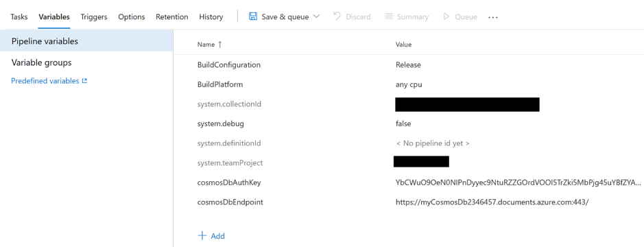The height and width of the screenshot is (247, 644).
Task: Click the Save & queue floppy disk icon
Action: 253,16
